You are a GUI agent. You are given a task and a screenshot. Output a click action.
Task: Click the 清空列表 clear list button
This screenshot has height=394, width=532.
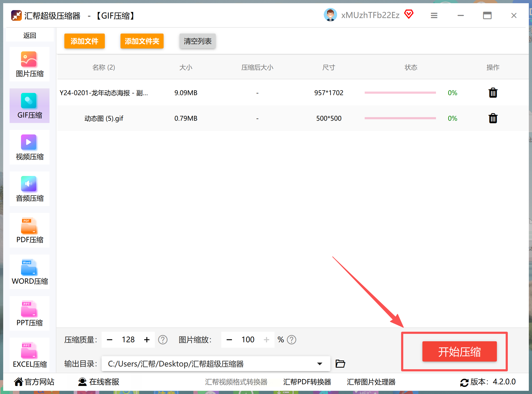coord(197,41)
